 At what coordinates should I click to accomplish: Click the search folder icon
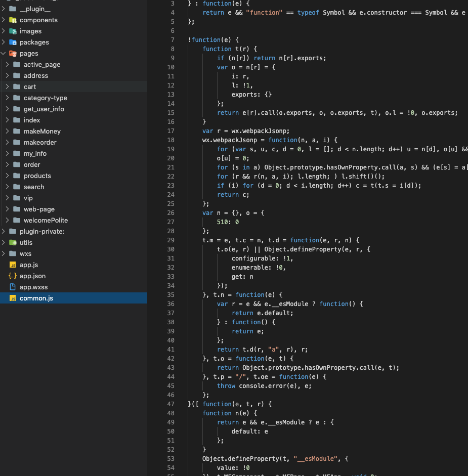17,187
